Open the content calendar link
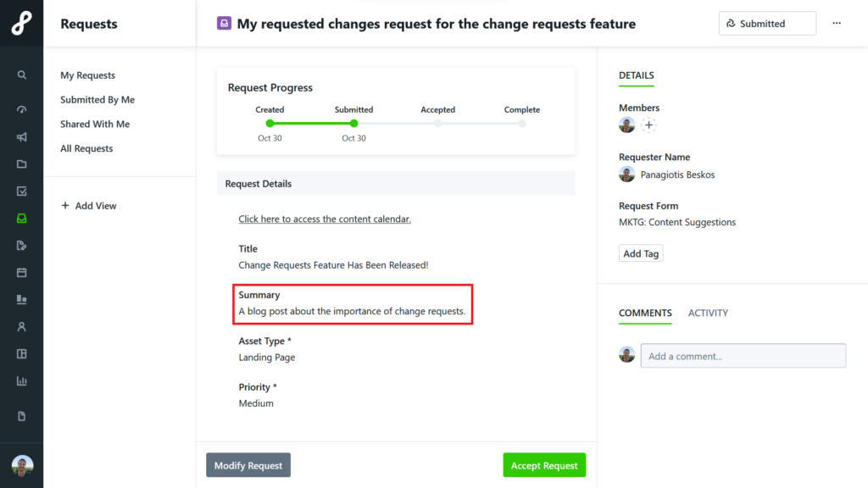The image size is (868, 488). [325, 219]
